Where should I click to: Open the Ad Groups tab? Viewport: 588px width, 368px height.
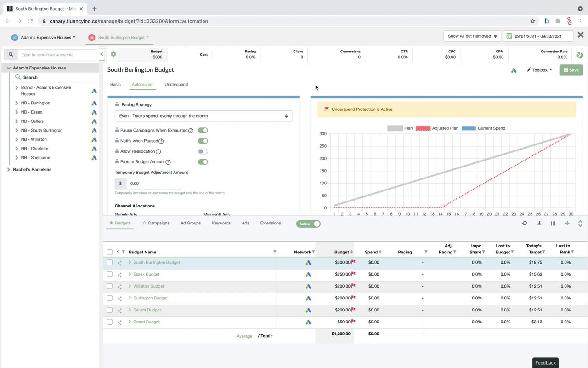[x=191, y=223]
